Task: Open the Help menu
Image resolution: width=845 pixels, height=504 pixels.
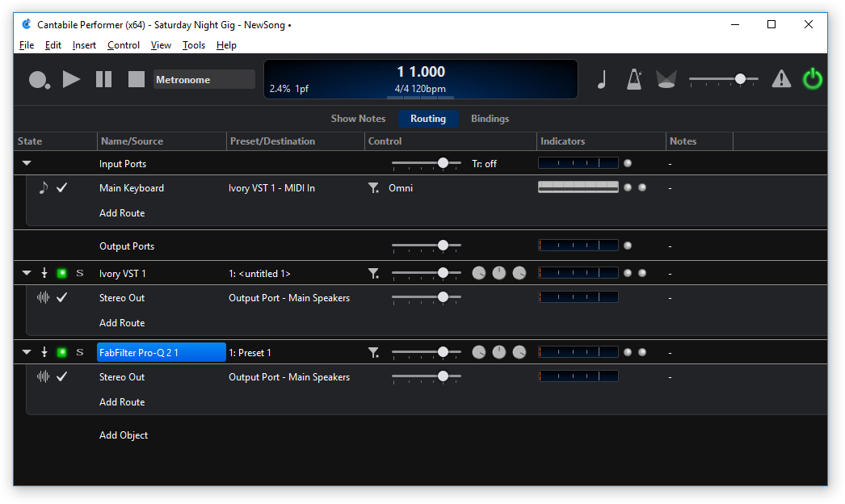Action: coord(226,45)
